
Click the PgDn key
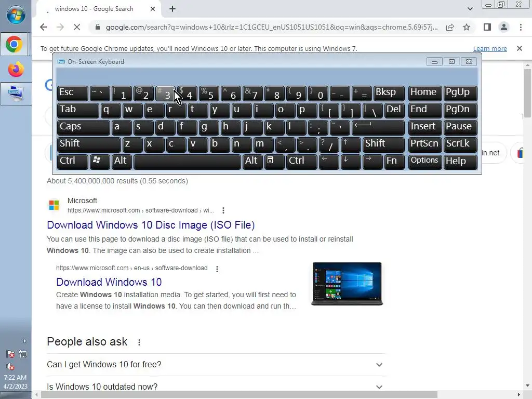click(460, 110)
